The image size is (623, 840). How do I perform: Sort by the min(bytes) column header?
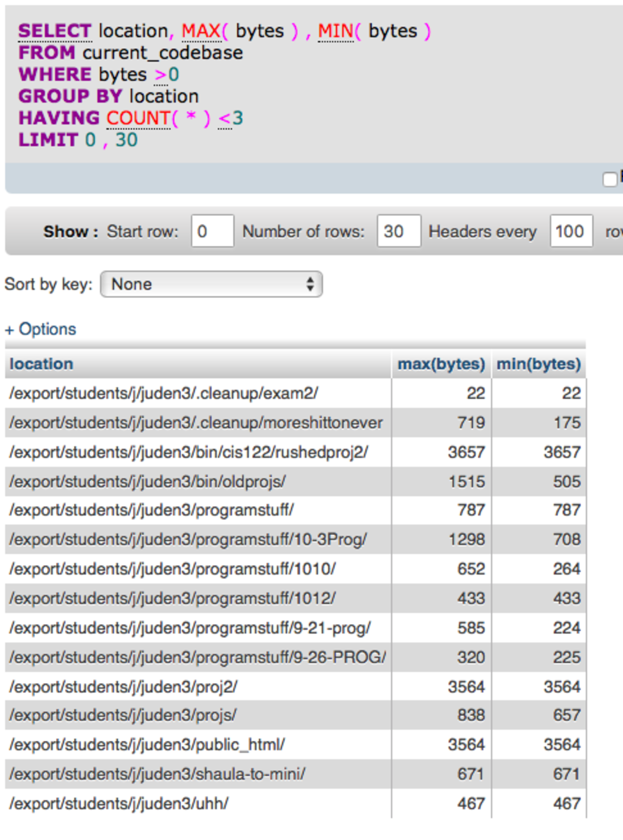coord(539,364)
